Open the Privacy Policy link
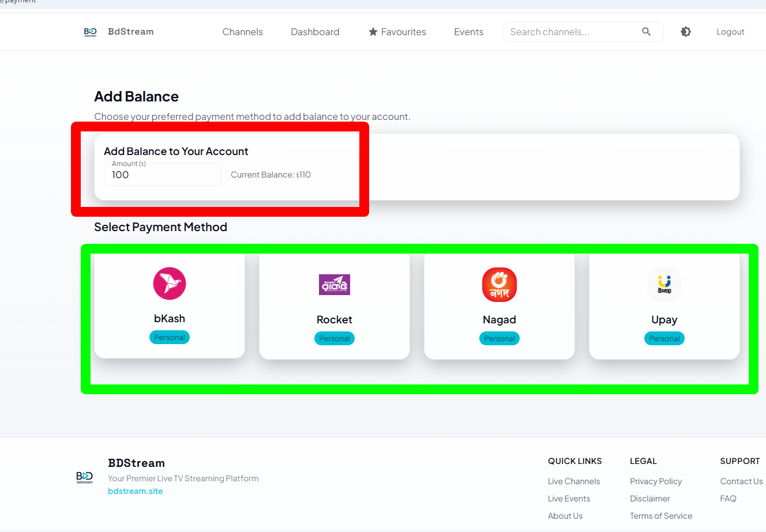The image size is (766, 532). (x=656, y=481)
